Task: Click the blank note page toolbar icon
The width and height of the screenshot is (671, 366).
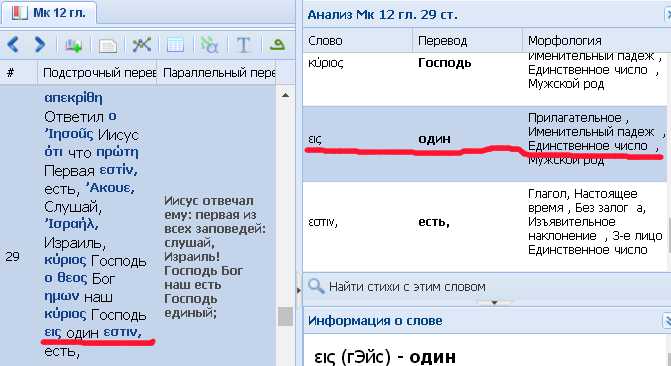Action: [x=107, y=45]
